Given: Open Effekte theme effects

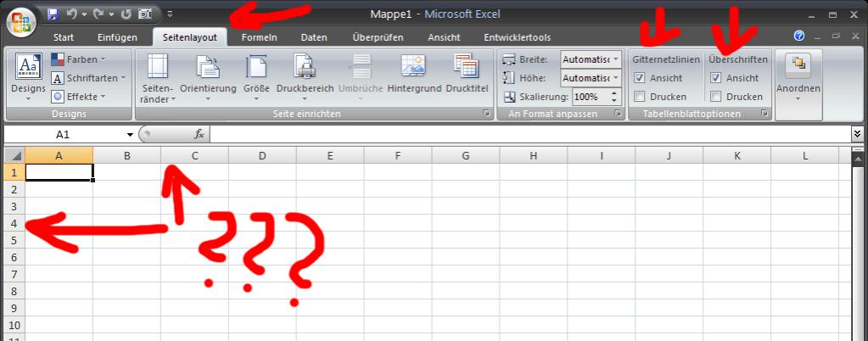Looking at the screenshot, I should pos(79,97).
